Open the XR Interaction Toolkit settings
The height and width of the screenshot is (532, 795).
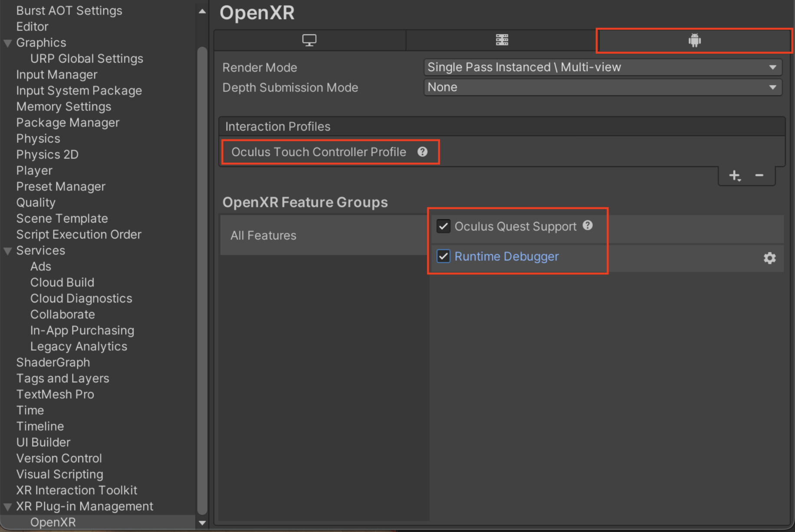click(76, 490)
